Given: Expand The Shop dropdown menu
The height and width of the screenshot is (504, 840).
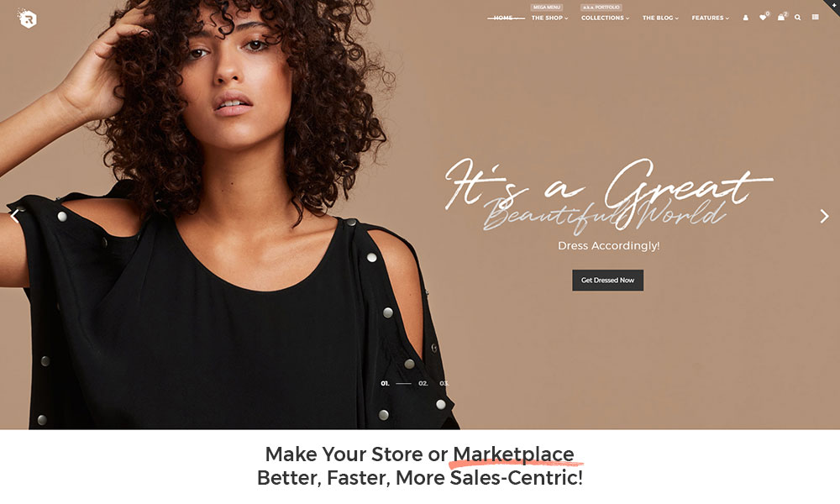Looking at the screenshot, I should (549, 18).
